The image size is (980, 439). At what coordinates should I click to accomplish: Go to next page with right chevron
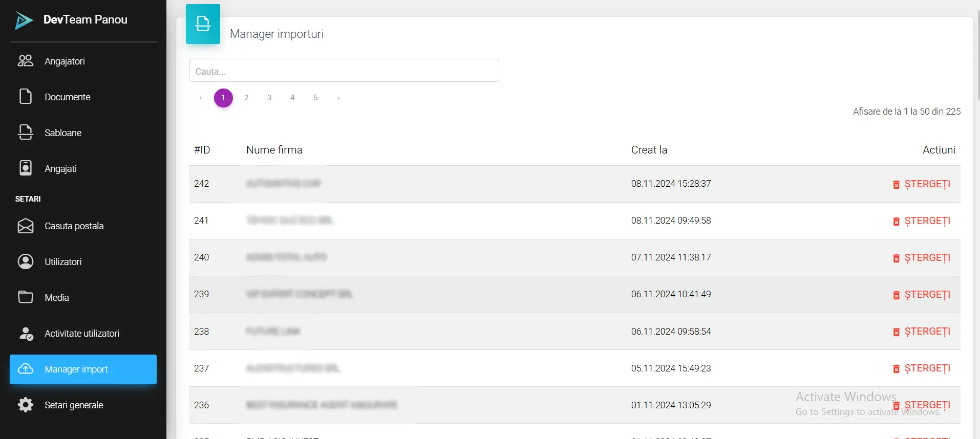click(x=338, y=98)
